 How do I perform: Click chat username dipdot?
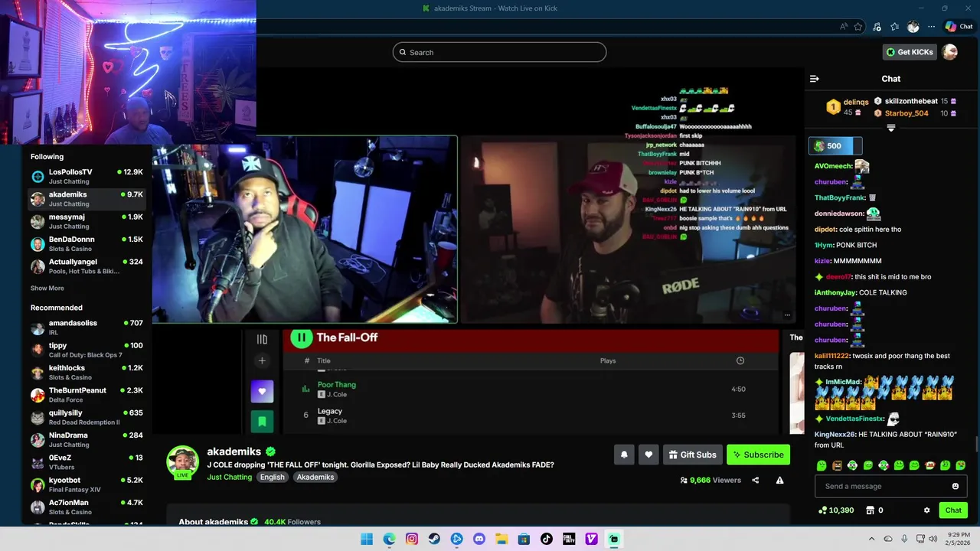point(825,229)
